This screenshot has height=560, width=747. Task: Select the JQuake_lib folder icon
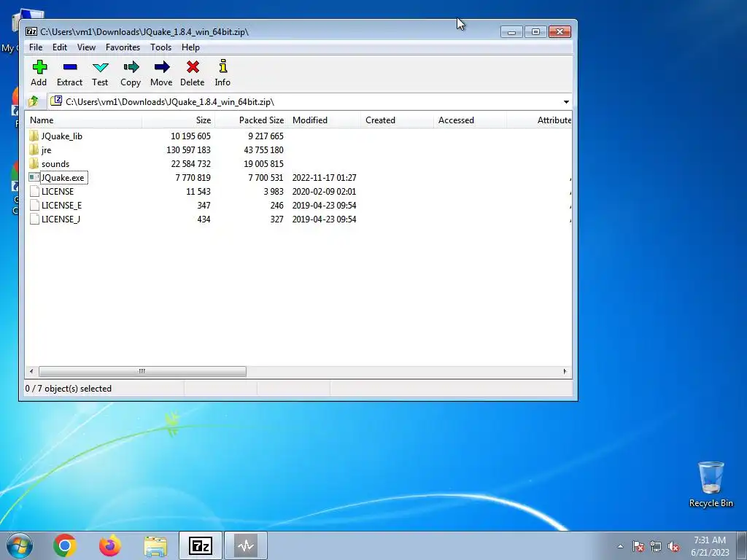[x=34, y=136]
